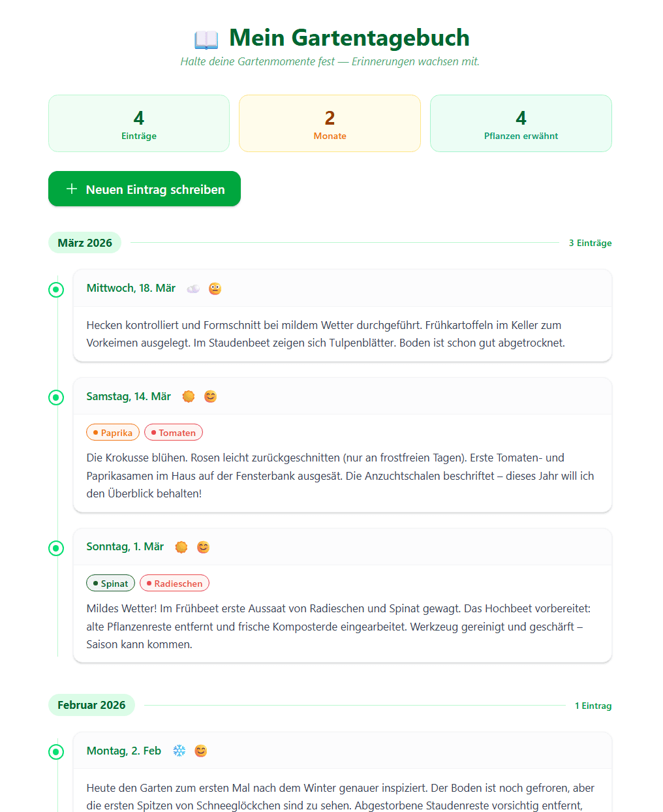Click the cloudy weather icon on 18. Mär entry
Viewport: 663px width, 812px height.
pos(193,289)
